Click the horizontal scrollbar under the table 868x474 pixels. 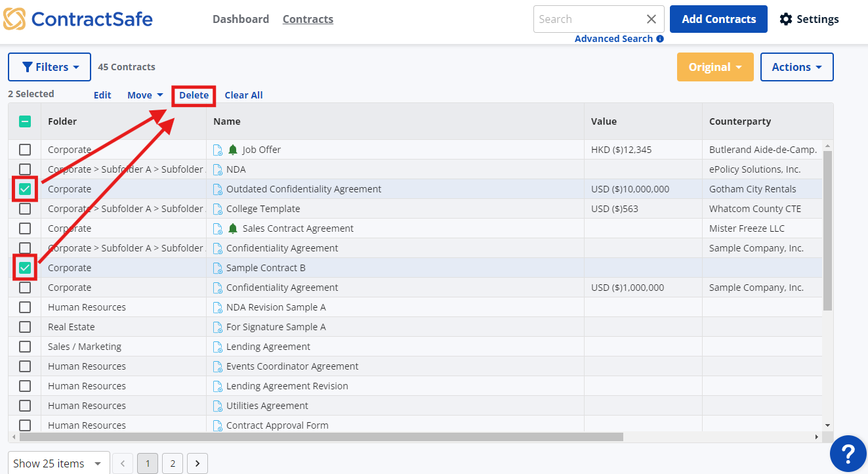click(x=321, y=437)
